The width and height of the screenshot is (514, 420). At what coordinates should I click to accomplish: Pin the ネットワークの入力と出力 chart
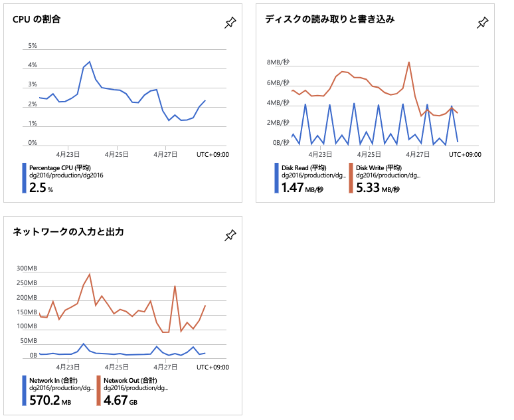pos(230,235)
